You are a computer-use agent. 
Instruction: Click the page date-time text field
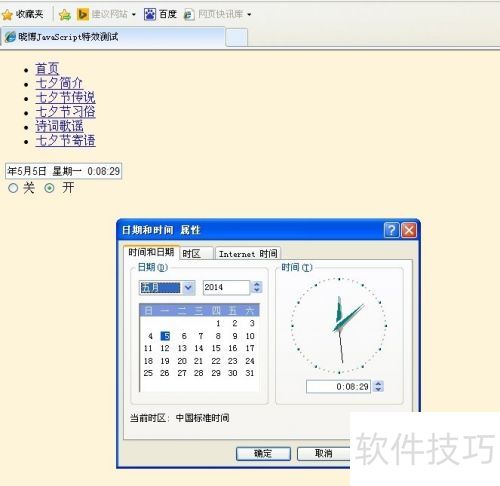point(63,171)
